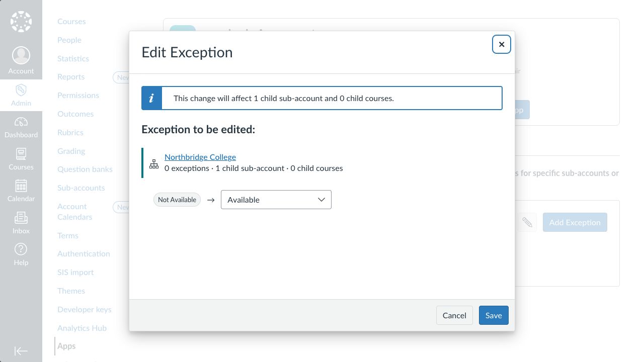Open the Available status dropdown
This screenshot has width=644, height=362.
(276, 200)
